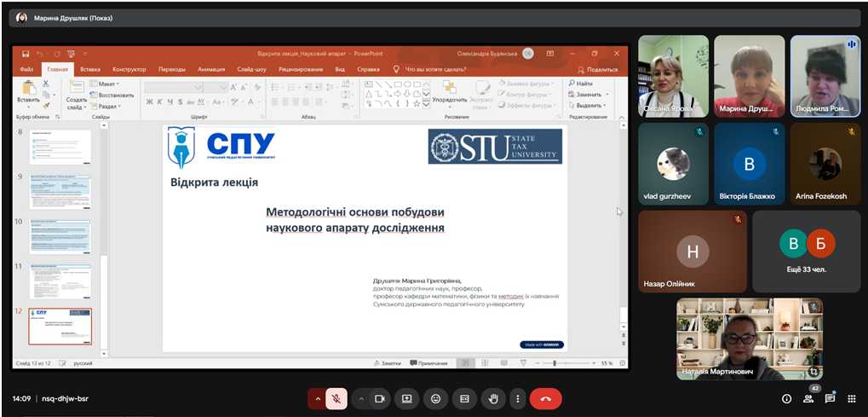Toggle the camera in Meet toolbar
868x417 pixels.
(380, 399)
